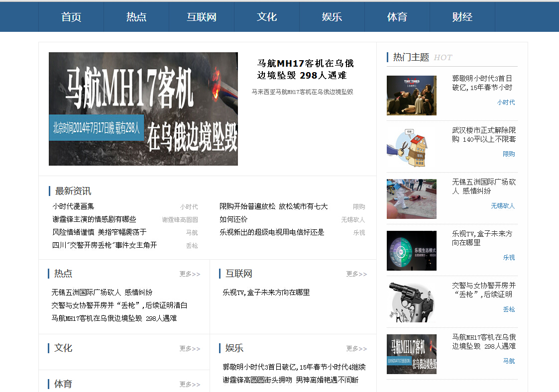Expand 更多>> in the 娱乐 section
This screenshot has height=392, width=559.
click(x=356, y=349)
